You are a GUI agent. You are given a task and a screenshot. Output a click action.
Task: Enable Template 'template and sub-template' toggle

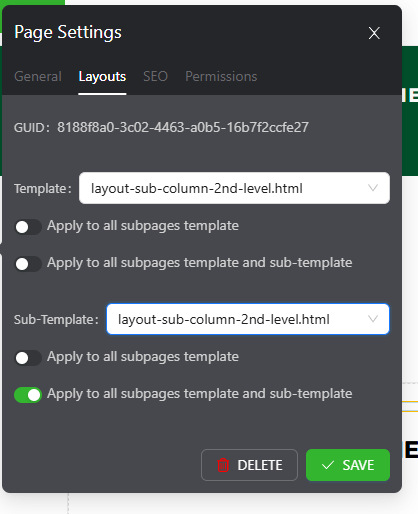point(28,264)
